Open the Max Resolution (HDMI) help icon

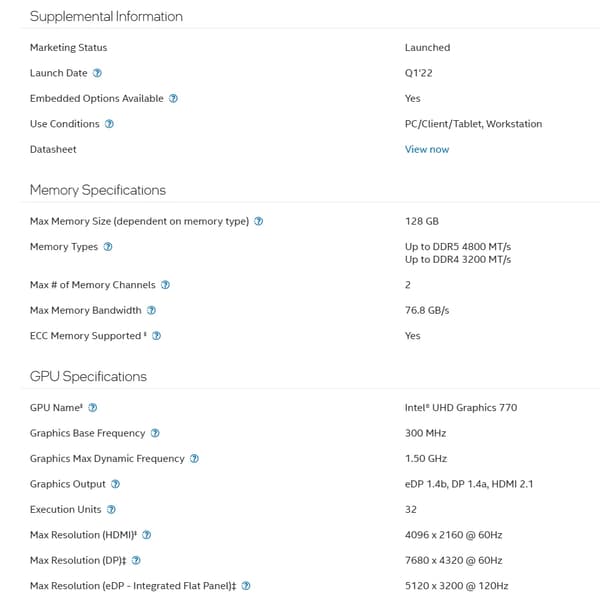[x=147, y=535]
